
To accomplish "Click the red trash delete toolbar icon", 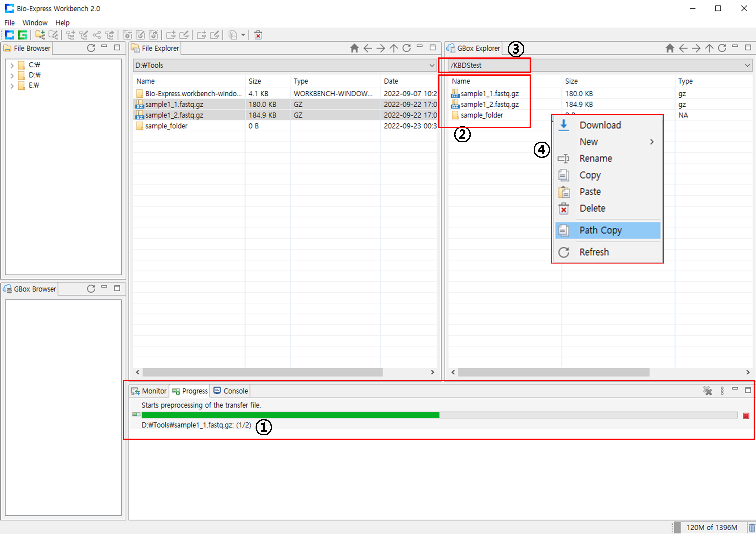I will click(258, 35).
